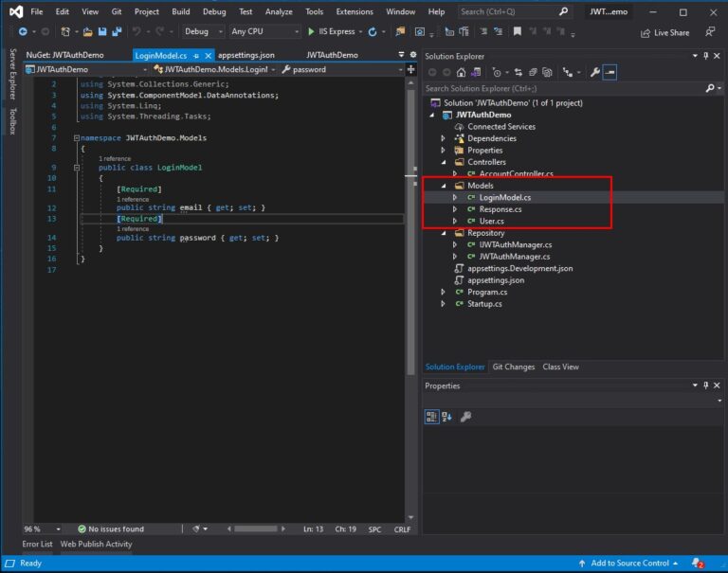Open Properties via the wrench icon in Solution Explorer
The width and height of the screenshot is (728, 573).
coord(594,72)
